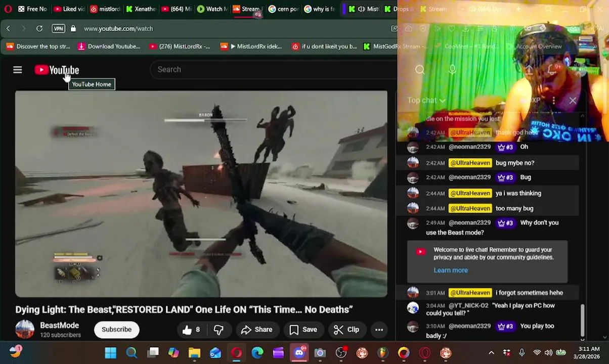Switch to the mistlord tab
Screen dimensions: 609x364
tap(105, 9)
